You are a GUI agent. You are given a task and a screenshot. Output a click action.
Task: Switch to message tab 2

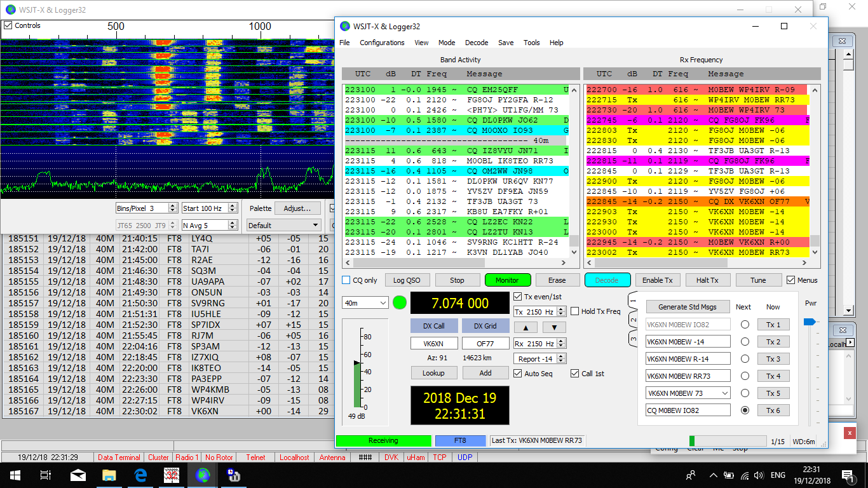pyautogui.click(x=633, y=319)
